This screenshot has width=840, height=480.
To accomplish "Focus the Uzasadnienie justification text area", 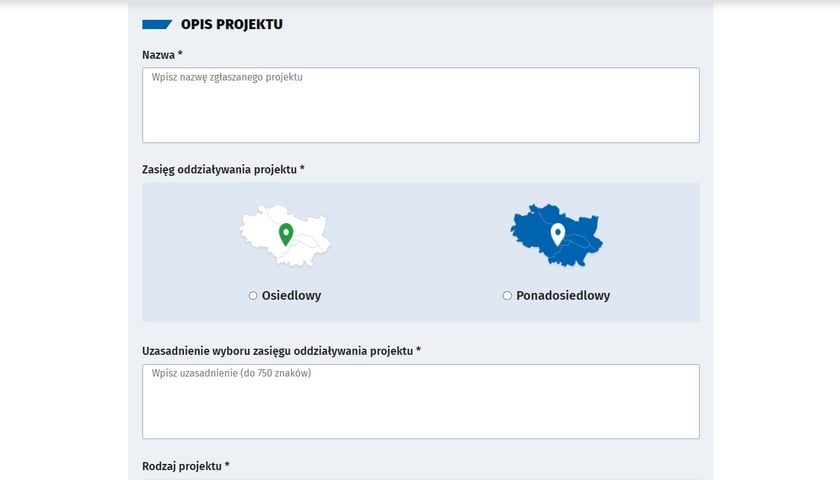I will click(421, 401).
